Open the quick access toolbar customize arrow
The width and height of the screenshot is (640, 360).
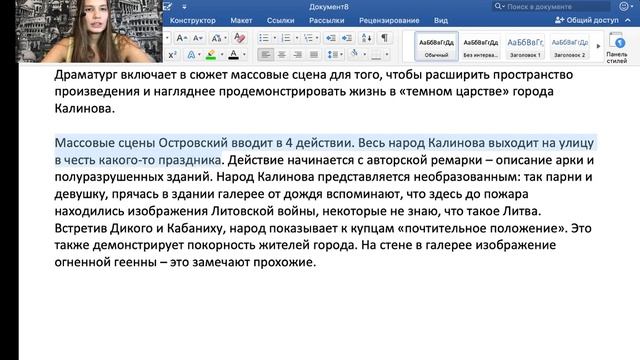pos(184,7)
